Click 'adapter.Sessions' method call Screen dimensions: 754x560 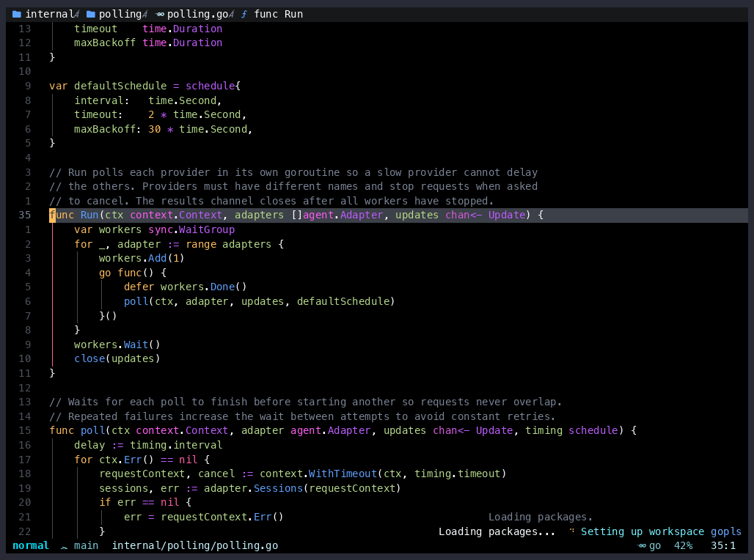pyautogui.click(x=254, y=488)
